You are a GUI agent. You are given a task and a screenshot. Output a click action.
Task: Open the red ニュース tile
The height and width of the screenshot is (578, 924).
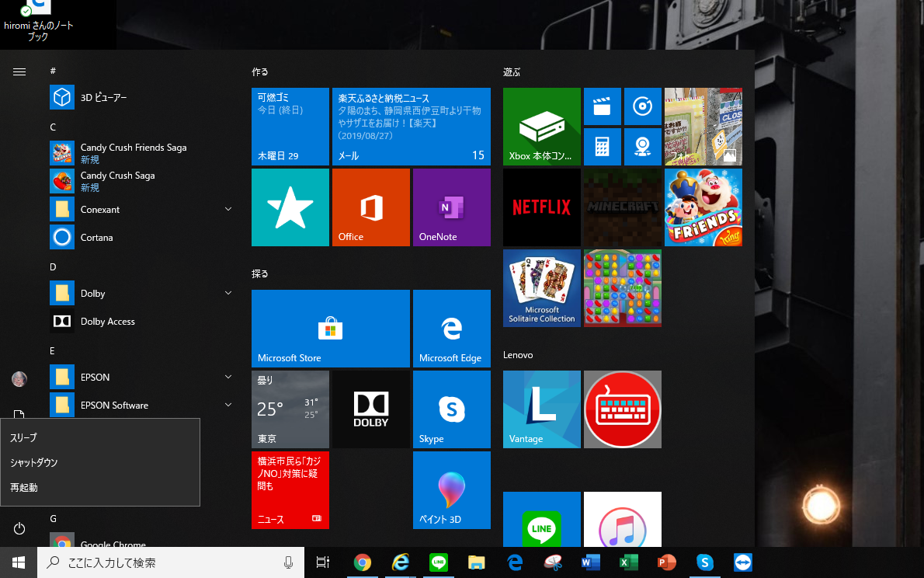[290, 490]
